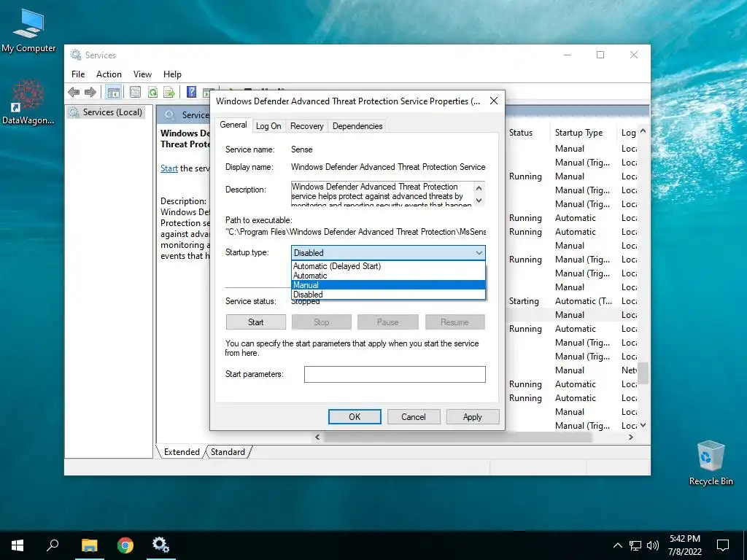Click the Starting status cell
This screenshot has height=560, width=747.
click(x=524, y=301)
